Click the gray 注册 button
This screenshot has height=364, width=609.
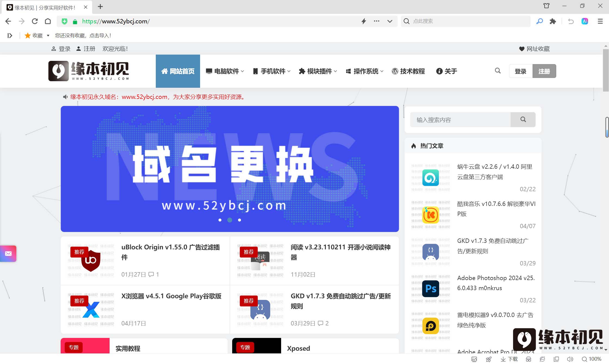[544, 71]
